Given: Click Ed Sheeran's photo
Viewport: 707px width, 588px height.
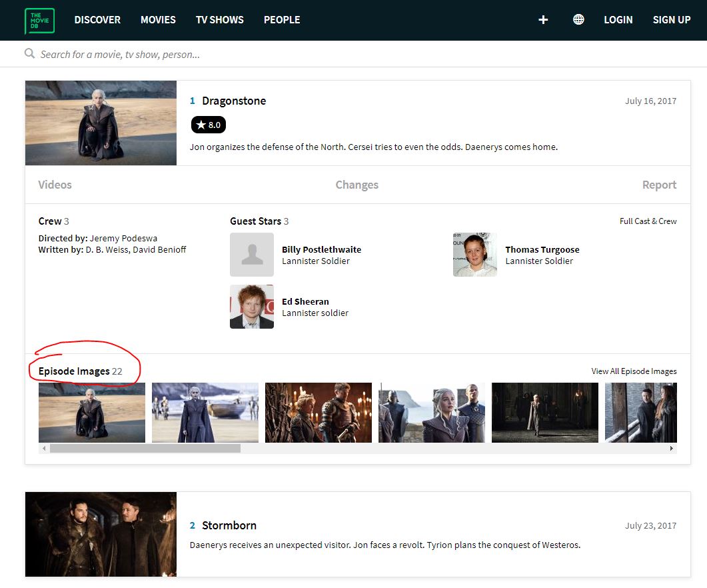Looking at the screenshot, I should (x=252, y=307).
